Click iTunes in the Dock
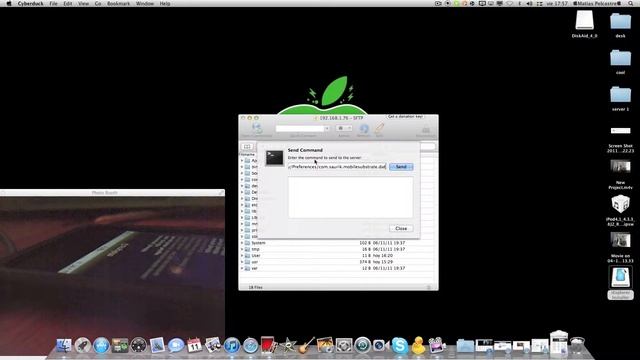This screenshot has height=360, width=640. click(232, 346)
